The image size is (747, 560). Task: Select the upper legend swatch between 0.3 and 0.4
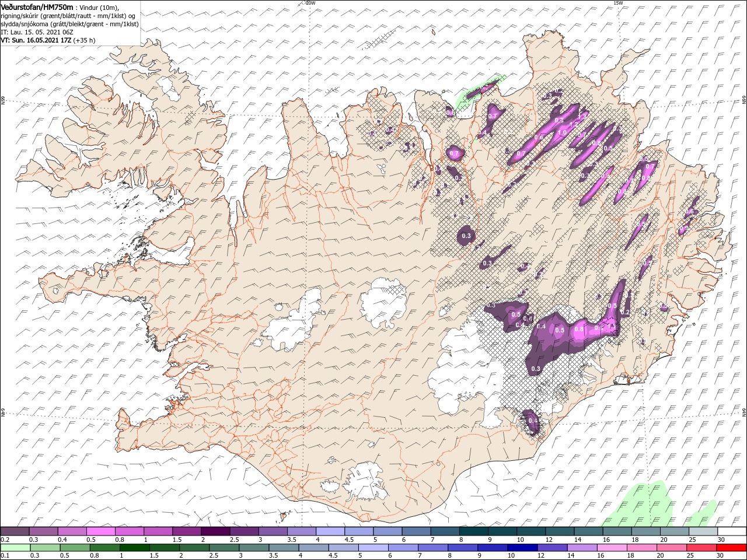(x=44, y=531)
